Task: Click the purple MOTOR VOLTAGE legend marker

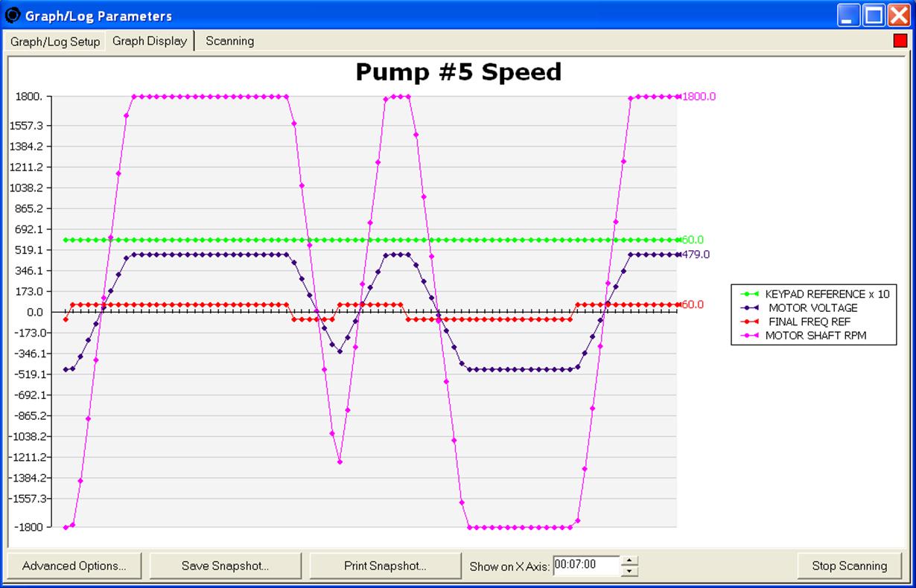Action: [750, 308]
